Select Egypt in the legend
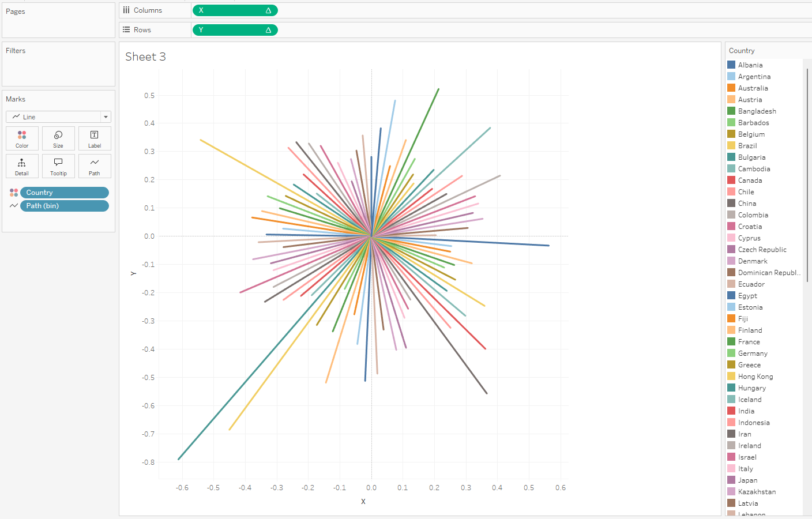812x519 pixels. pyautogui.click(x=748, y=296)
